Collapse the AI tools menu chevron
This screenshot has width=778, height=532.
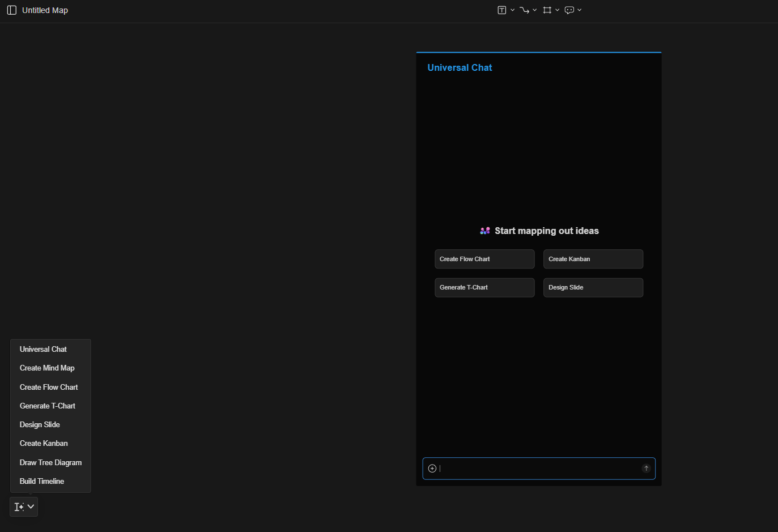coord(31,507)
